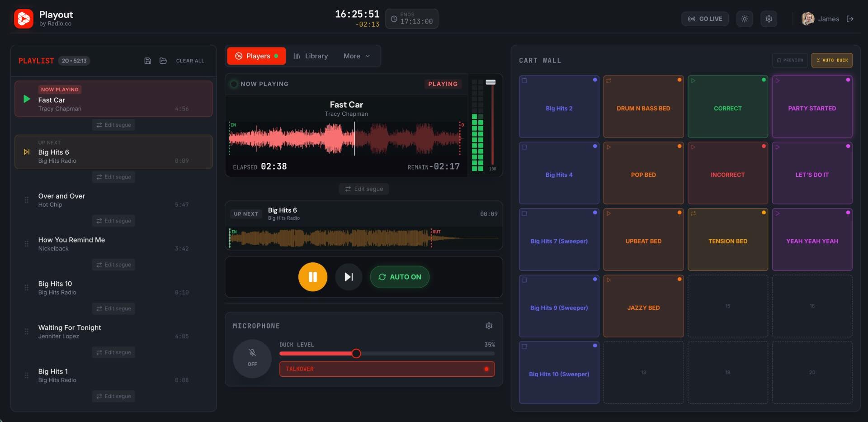868x422 pixels.
Task: Click the 20 • 52:13 playlist count badge
Action: click(74, 61)
